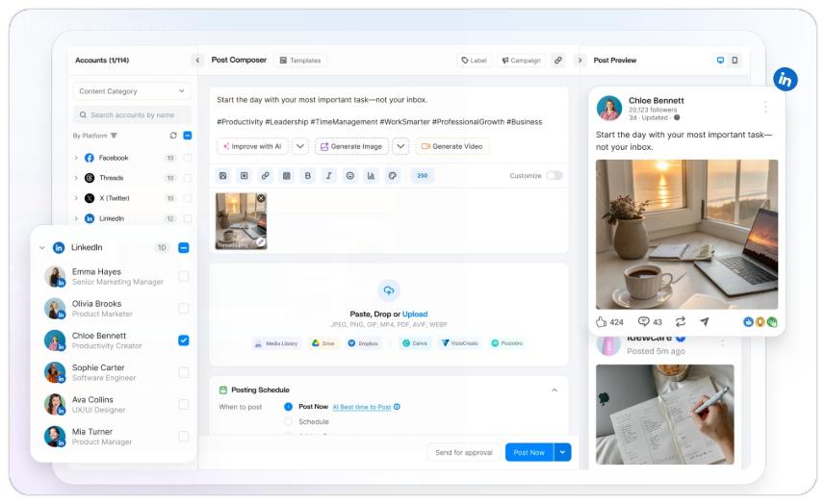Click the link icon in the formatting toolbar
The image size is (826, 504).
point(266,176)
